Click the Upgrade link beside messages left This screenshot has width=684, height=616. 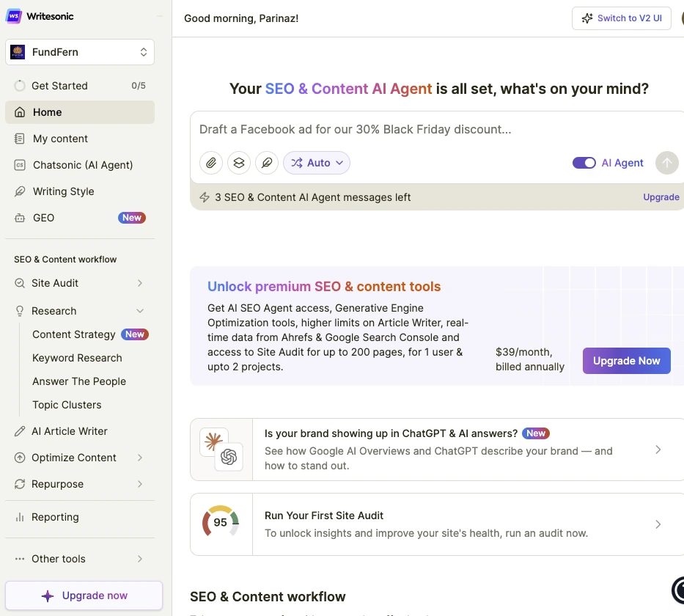coord(661,197)
